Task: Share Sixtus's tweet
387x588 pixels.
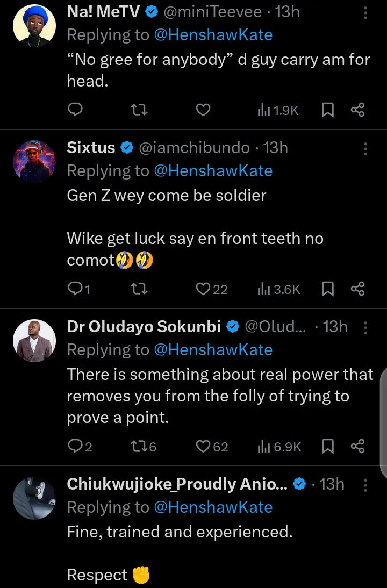Action: [x=358, y=289]
